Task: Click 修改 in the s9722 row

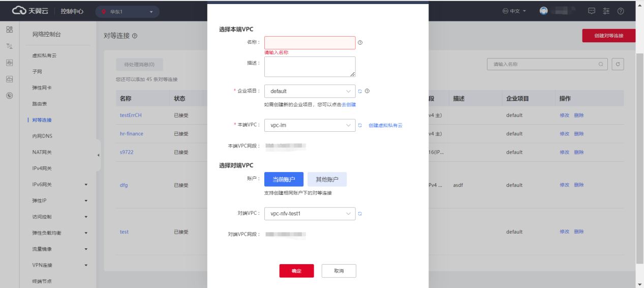Action: tap(564, 152)
